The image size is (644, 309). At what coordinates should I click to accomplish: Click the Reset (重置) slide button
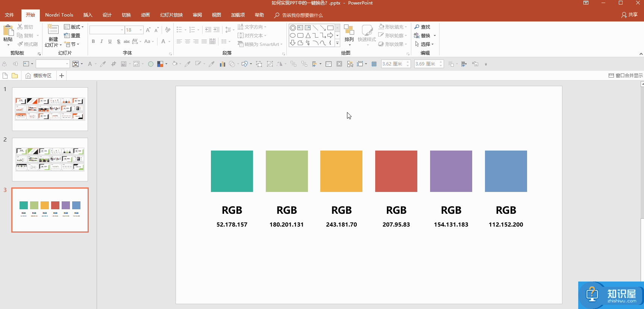point(72,35)
